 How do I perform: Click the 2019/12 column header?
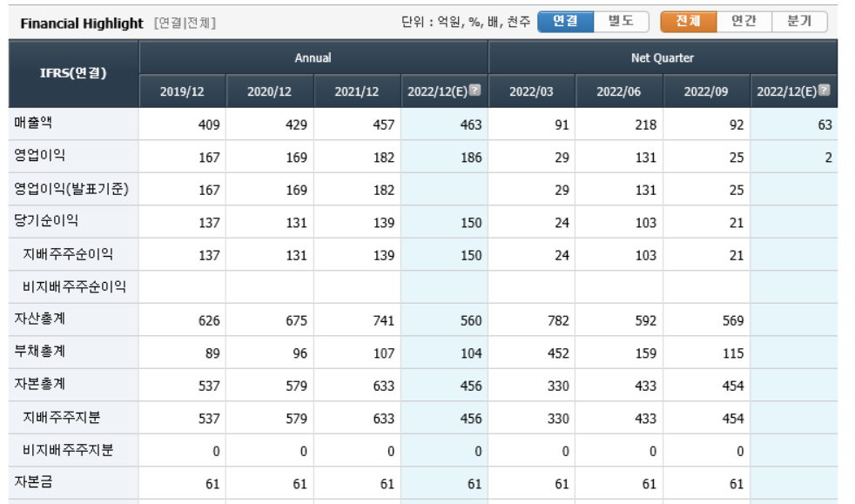click(x=182, y=91)
